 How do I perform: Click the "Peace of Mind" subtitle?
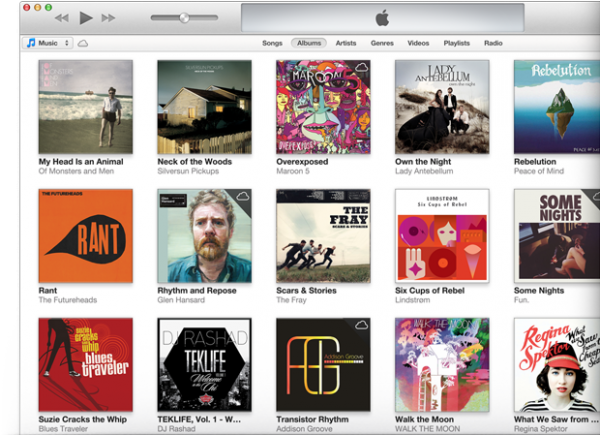[539, 171]
